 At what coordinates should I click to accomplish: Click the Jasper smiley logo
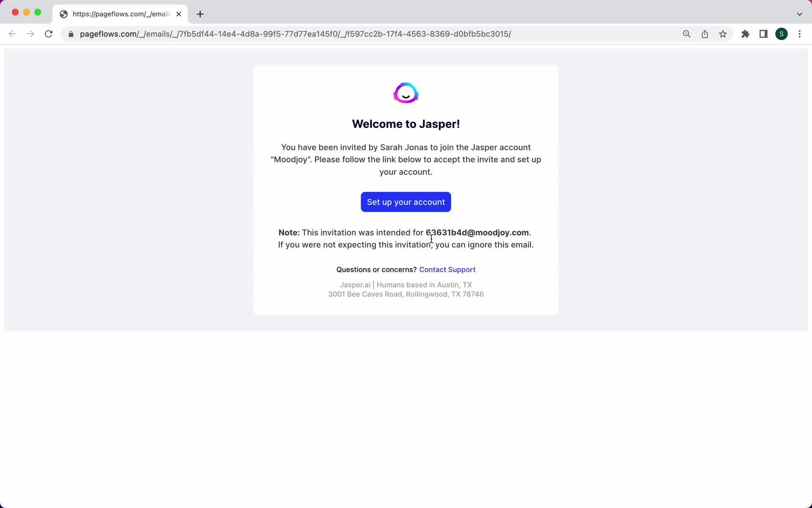[x=406, y=93]
